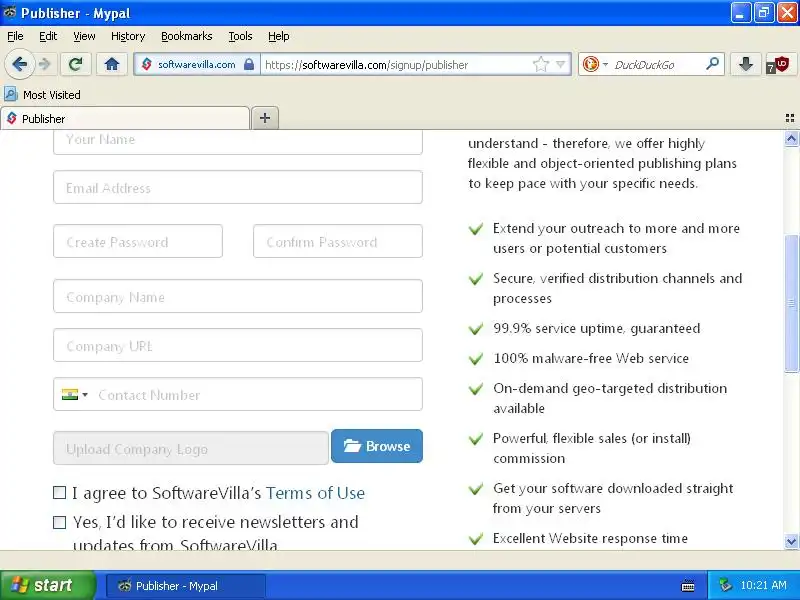Click the softwarevilla.com site identity icon
Screen dimensions: 800x600
click(147, 64)
